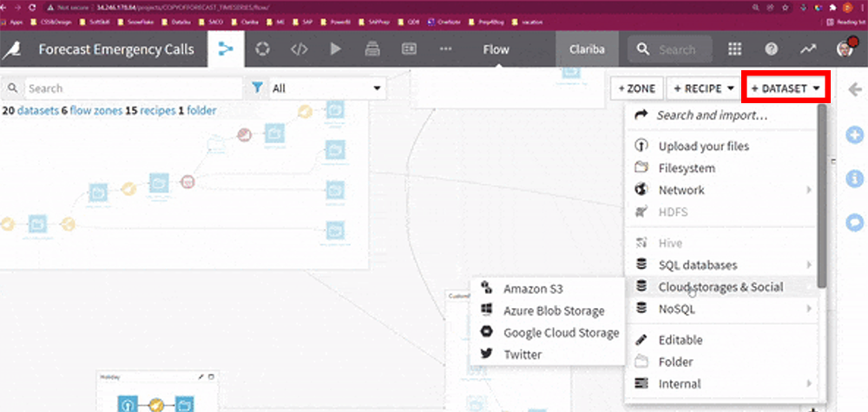Click the Forecast Emergency Calls project title
Image resolution: width=868 pixels, height=412 pixels.
coord(116,49)
